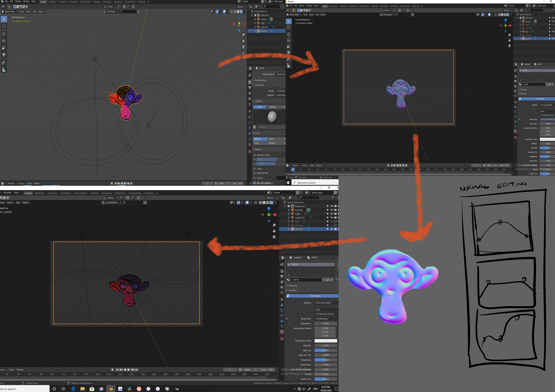555x392 pixels.
Task: Select the Measure tool in top-left window
Action: [x=4, y=70]
